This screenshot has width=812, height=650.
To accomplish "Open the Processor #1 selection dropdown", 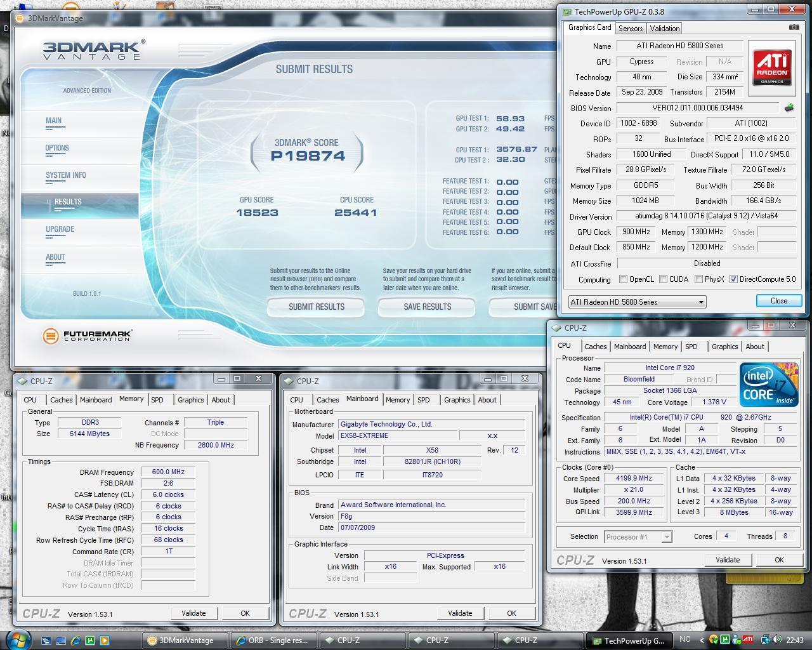I will point(638,537).
